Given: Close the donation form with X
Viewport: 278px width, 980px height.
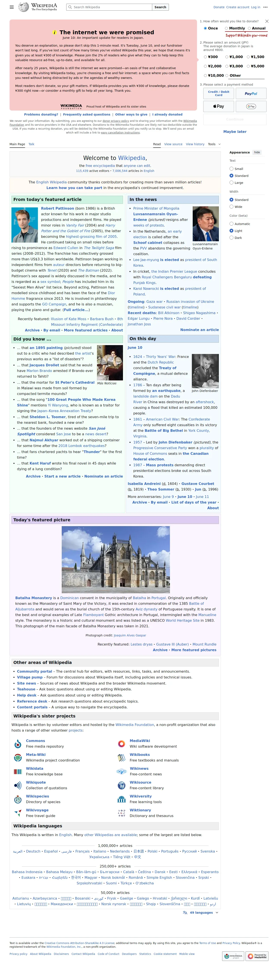Looking at the screenshot, I should click(267, 21).
